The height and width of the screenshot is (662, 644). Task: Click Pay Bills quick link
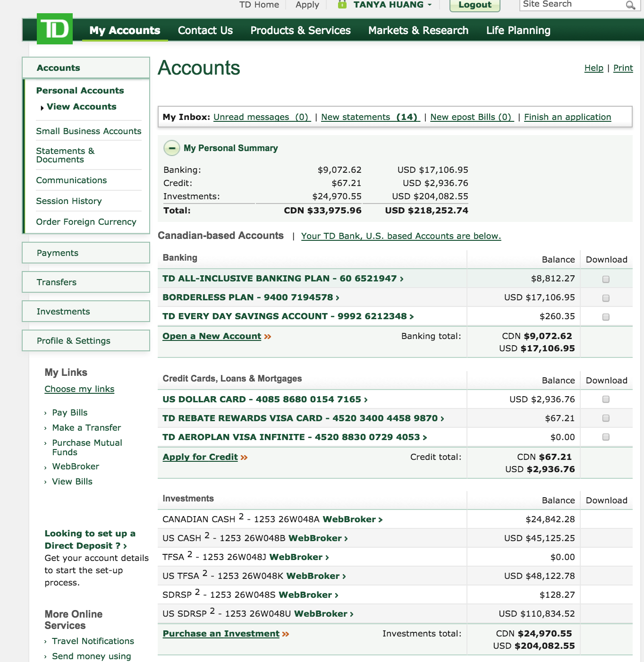click(70, 413)
